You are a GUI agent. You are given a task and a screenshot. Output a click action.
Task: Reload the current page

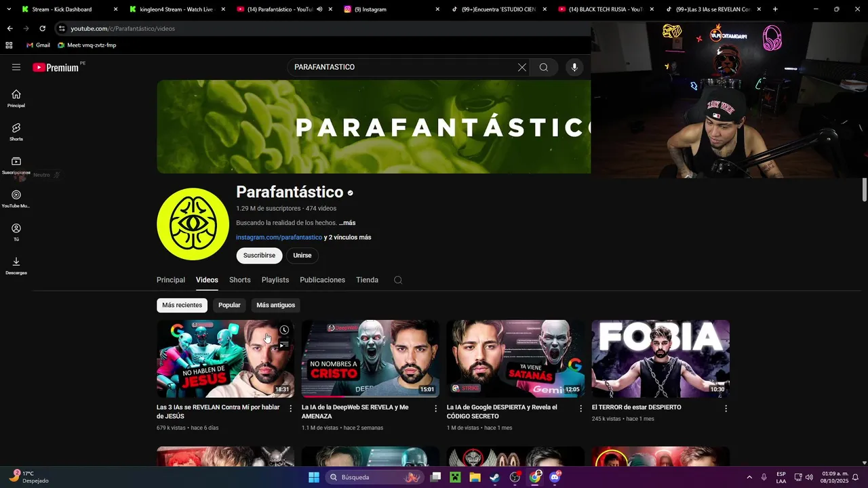tap(42, 28)
